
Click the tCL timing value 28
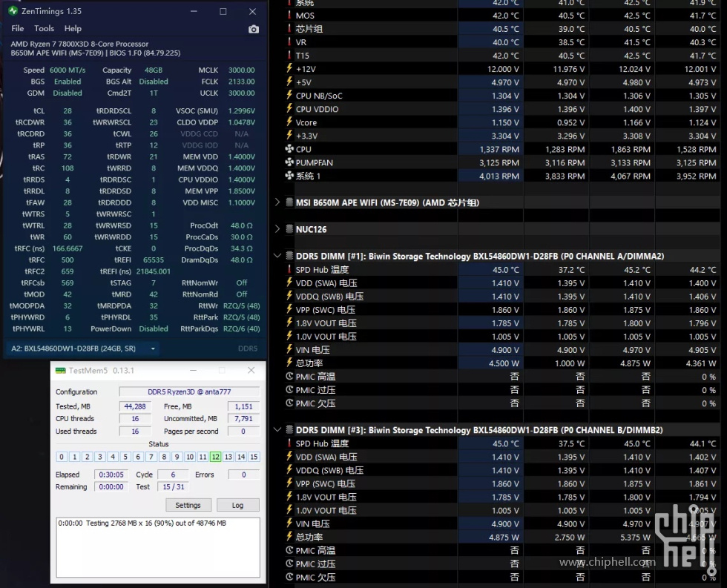tap(68, 111)
